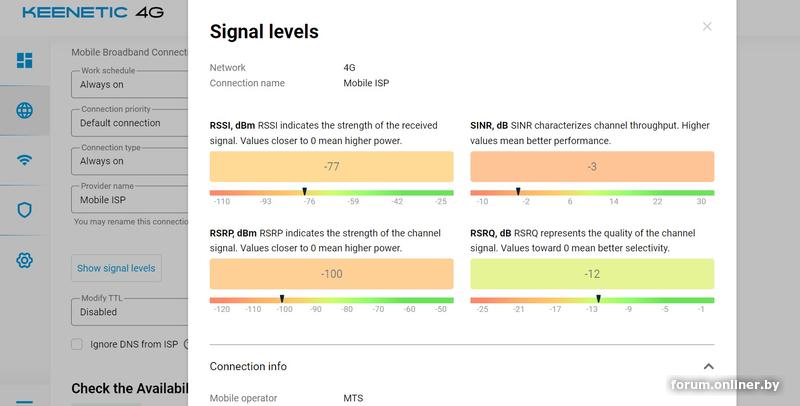Click the Provider name input field
The height and width of the screenshot is (406, 800).
[x=130, y=199]
